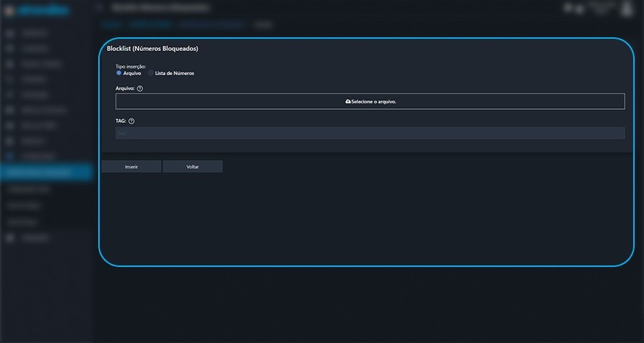Submit with the Inserir button

131,166
